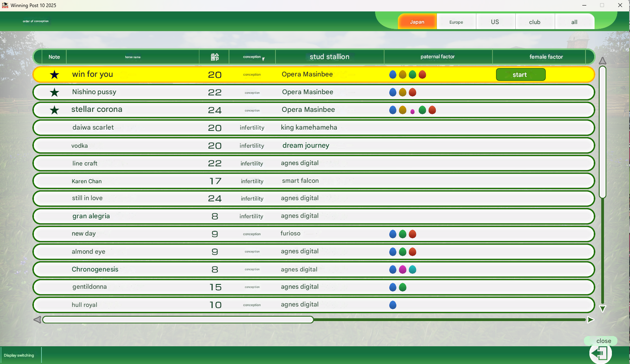Select the horse name gentildonna

[x=89, y=287]
